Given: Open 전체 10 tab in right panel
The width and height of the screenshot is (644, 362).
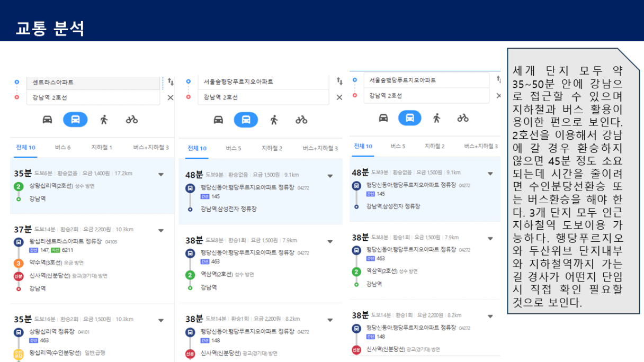Looking at the screenshot, I should 363,147.
